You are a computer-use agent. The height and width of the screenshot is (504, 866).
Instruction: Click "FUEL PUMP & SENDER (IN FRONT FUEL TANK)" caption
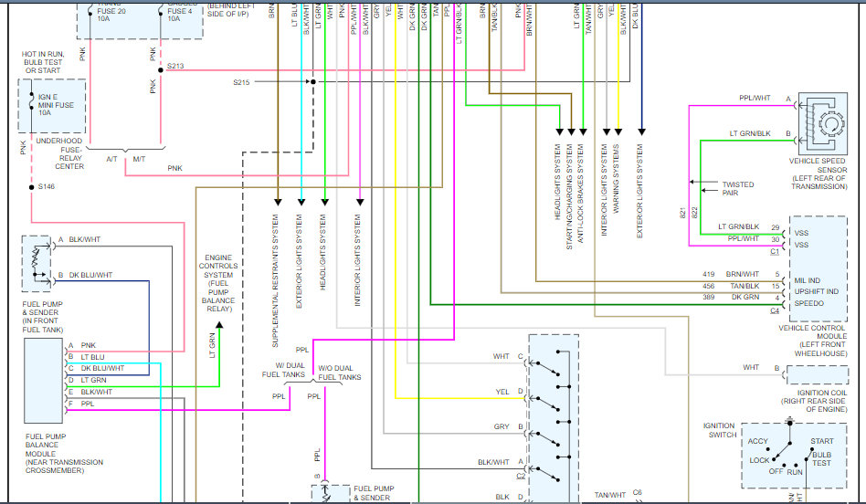(43, 317)
